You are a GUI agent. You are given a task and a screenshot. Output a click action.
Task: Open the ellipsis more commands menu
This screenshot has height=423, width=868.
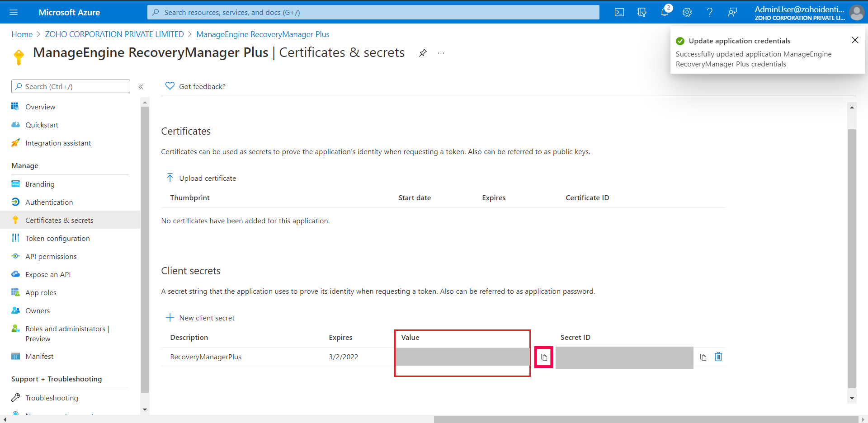pos(441,53)
